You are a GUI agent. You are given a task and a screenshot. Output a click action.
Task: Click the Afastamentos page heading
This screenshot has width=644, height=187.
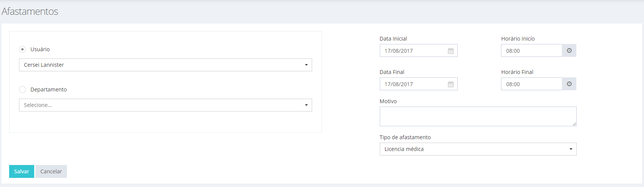click(x=30, y=11)
